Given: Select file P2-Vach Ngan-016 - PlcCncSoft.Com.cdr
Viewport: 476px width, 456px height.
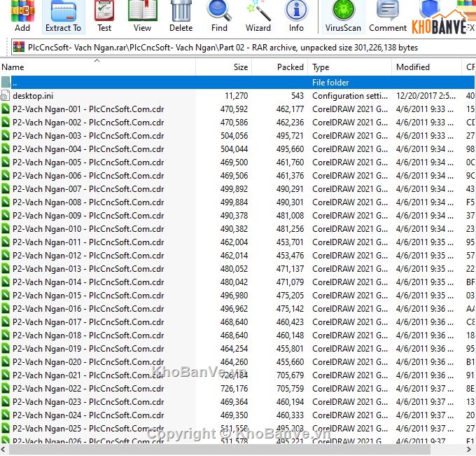Looking at the screenshot, I should [x=88, y=309].
